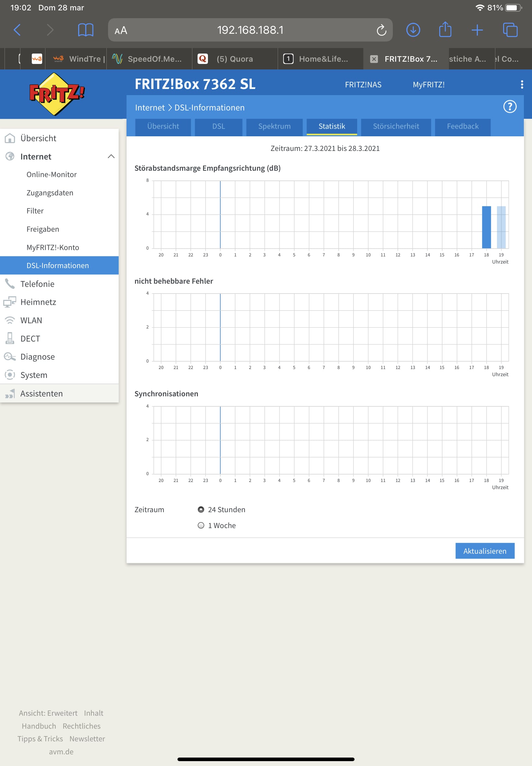
Task: Tap the Safari reload page icon
Action: (381, 30)
